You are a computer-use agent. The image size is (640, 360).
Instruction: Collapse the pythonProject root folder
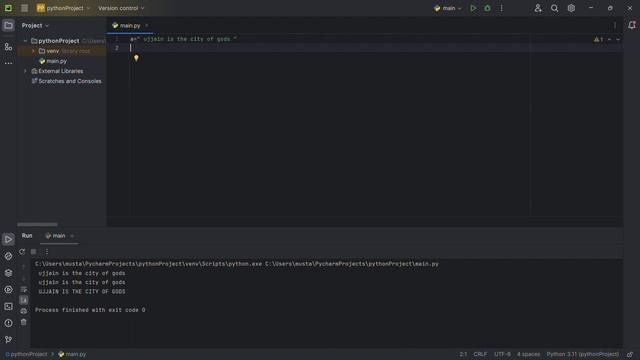pos(25,41)
